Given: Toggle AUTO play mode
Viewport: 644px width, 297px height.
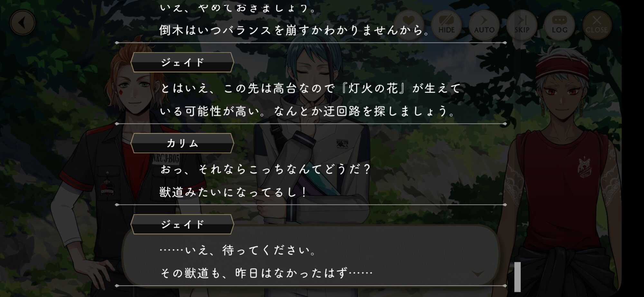Looking at the screenshot, I should [x=484, y=24].
